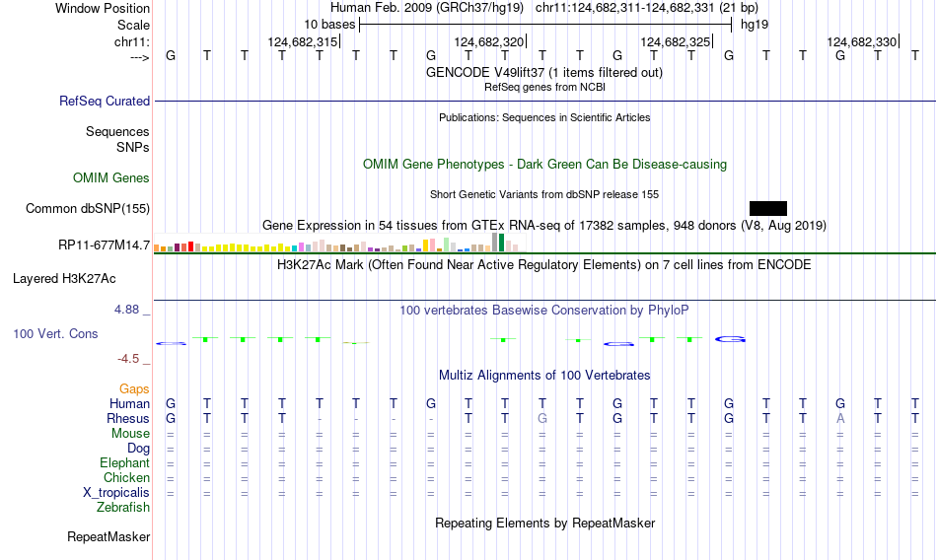Click the red bar in GTEx expression chart
The width and height of the screenshot is (937, 560).
click(x=190, y=246)
